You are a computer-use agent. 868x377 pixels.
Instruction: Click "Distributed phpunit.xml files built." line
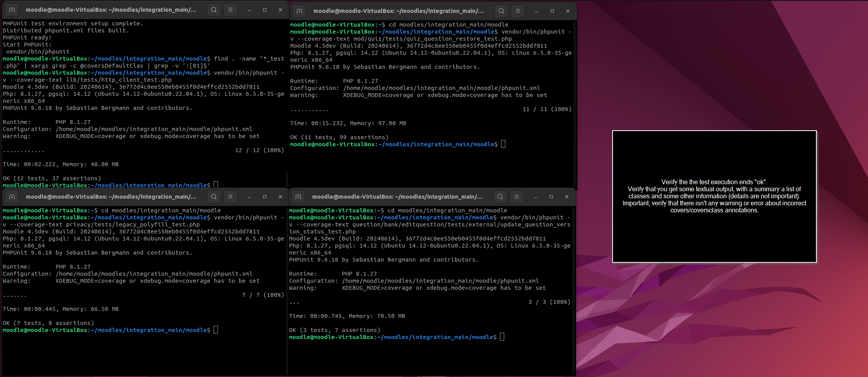(66, 31)
